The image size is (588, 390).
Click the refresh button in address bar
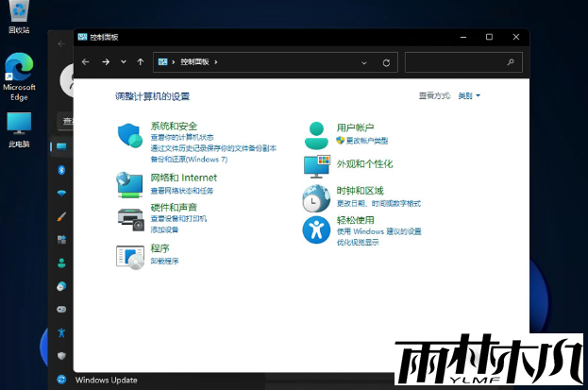tap(386, 62)
